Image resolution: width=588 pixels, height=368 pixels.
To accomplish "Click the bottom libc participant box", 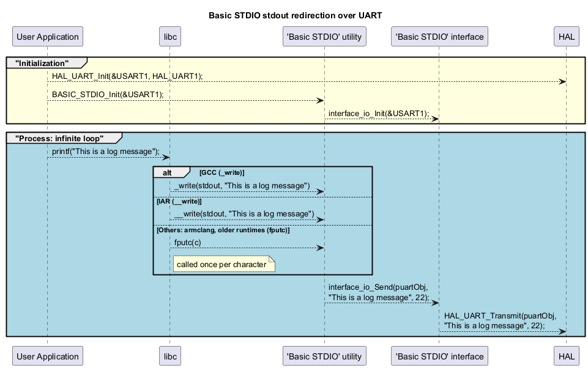I will [x=169, y=355].
